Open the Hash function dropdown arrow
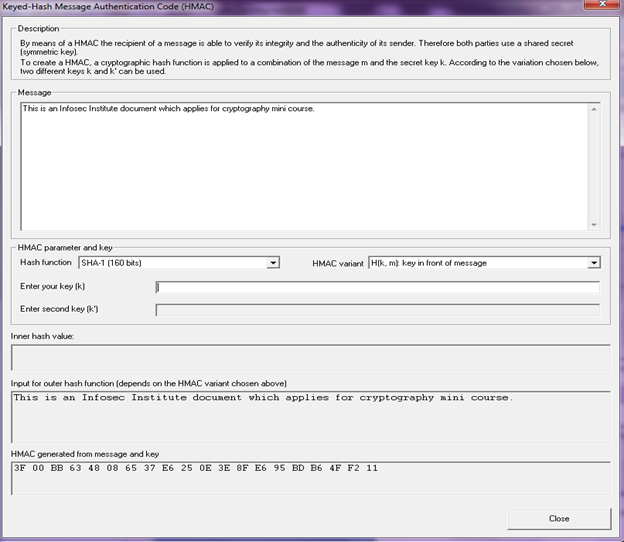This screenshot has height=542, width=624. (x=273, y=263)
